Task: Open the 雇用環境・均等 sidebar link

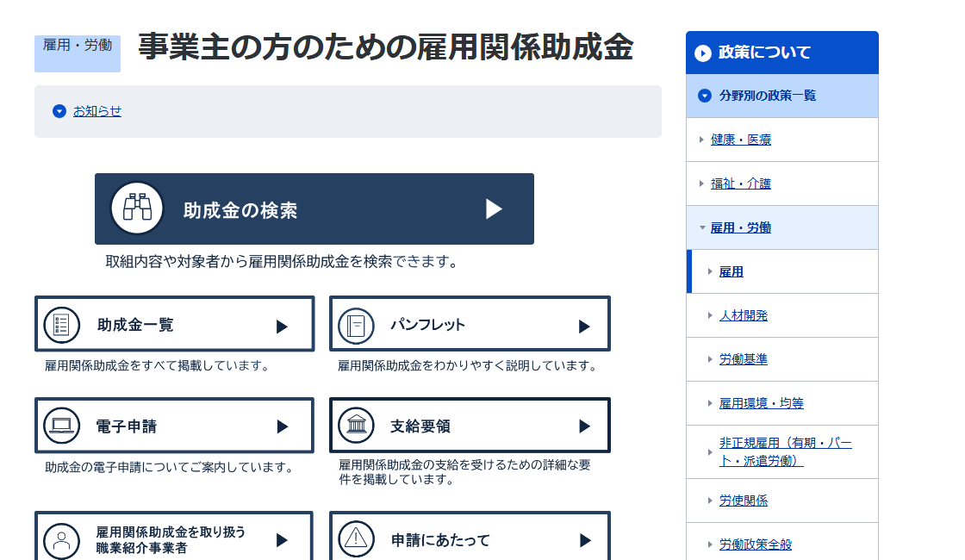Action: [762, 403]
